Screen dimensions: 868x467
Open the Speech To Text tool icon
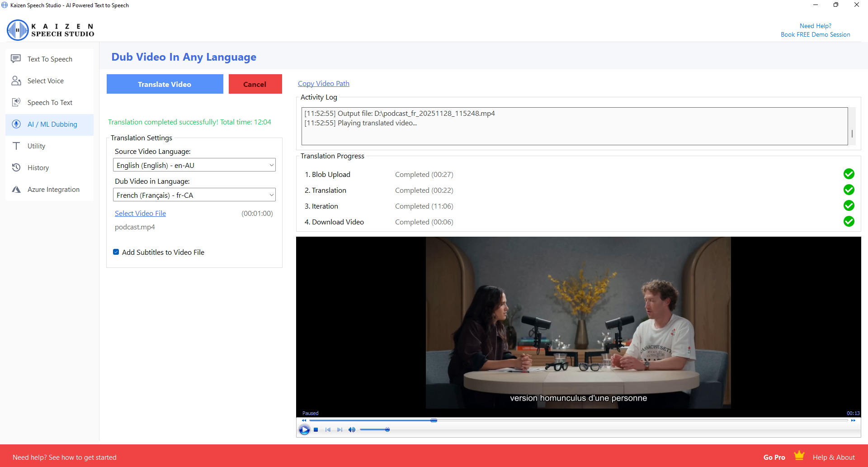click(x=16, y=102)
